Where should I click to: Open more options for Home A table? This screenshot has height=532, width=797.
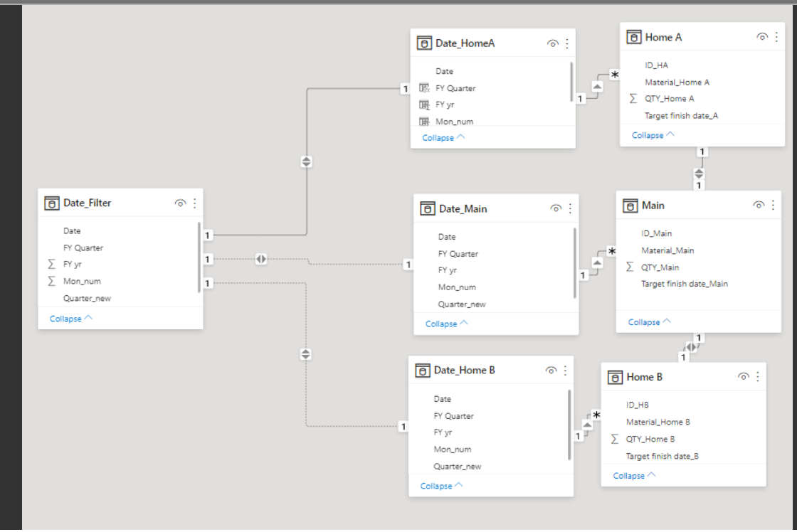[x=776, y=37]
